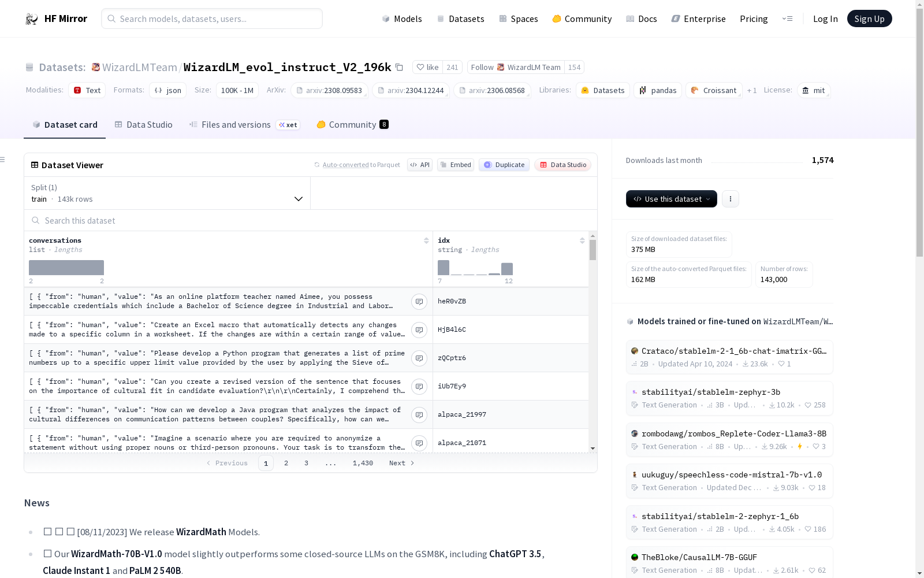This screenshot has width=924, height=578.
Task: Click the mit license tag
Action: tap(814, 90)
